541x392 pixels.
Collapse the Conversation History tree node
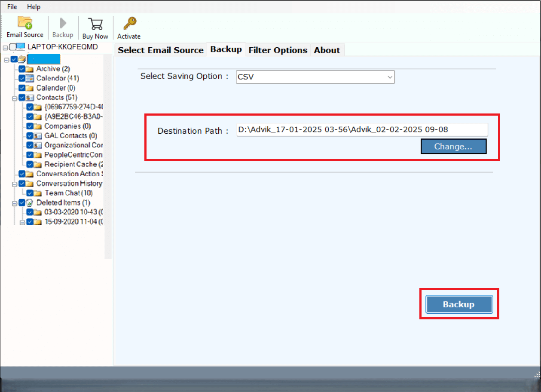click(x=15, y=184)
